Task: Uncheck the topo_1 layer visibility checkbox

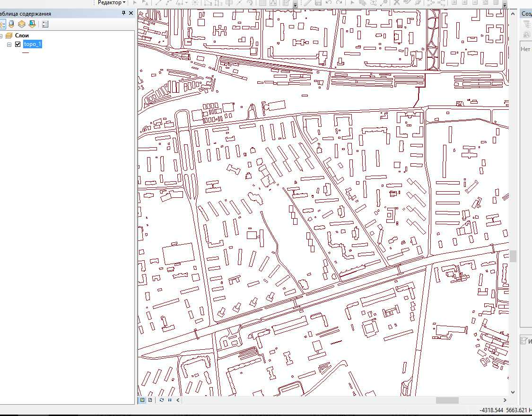Action: click(x=18, y=44)
